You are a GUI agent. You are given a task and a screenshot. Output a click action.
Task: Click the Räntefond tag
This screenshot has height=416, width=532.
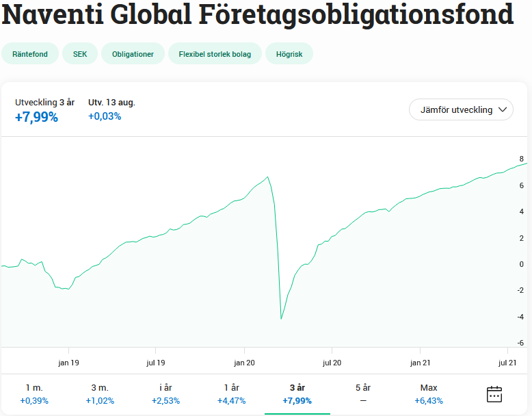click(30, 54)
